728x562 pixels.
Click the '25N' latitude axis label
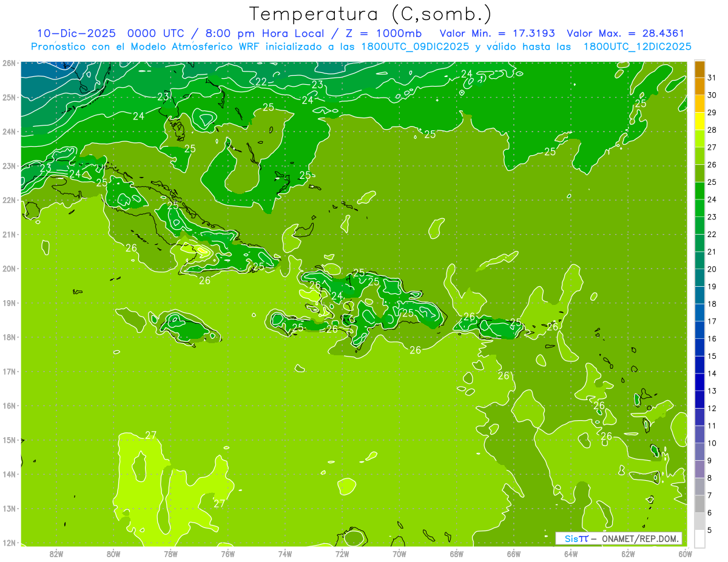(x=9, y=98)
